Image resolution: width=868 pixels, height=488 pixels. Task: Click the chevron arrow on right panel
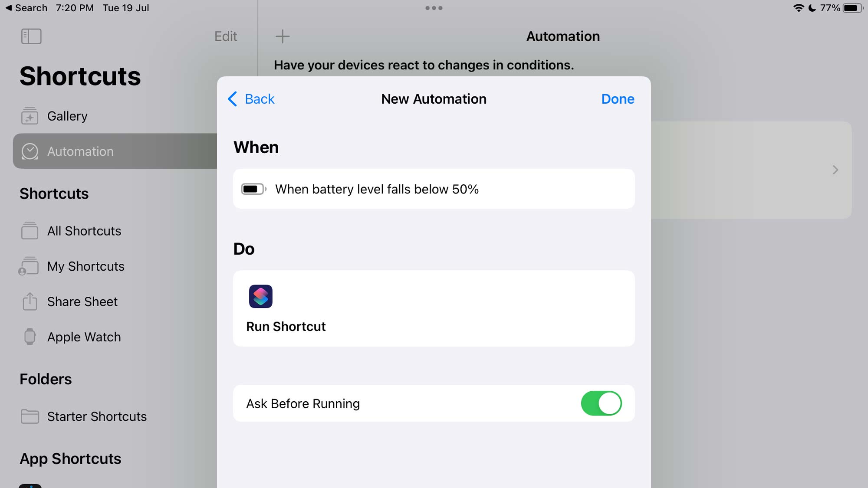[x=835, y=170]
